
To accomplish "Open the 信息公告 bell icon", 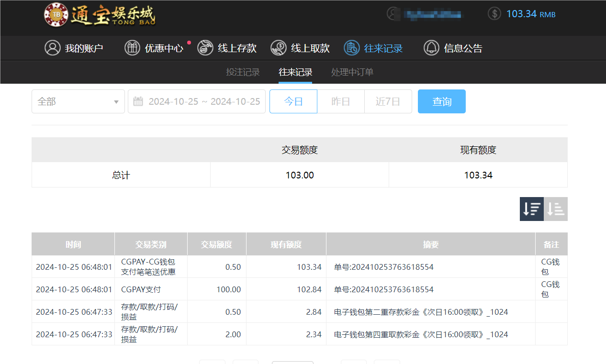I will [430, 48].
